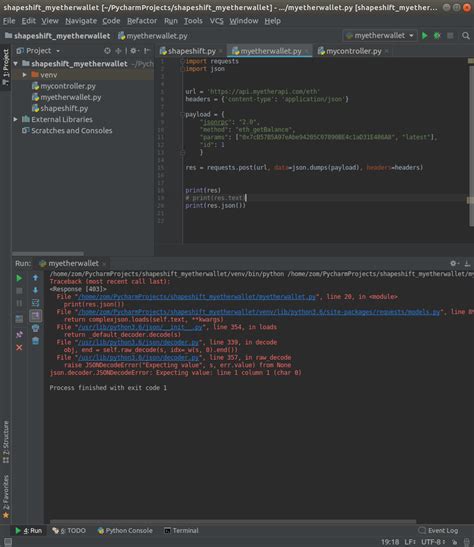
Task: Click the Pause output icon in Run panel
Action: [x=19, y=303]
